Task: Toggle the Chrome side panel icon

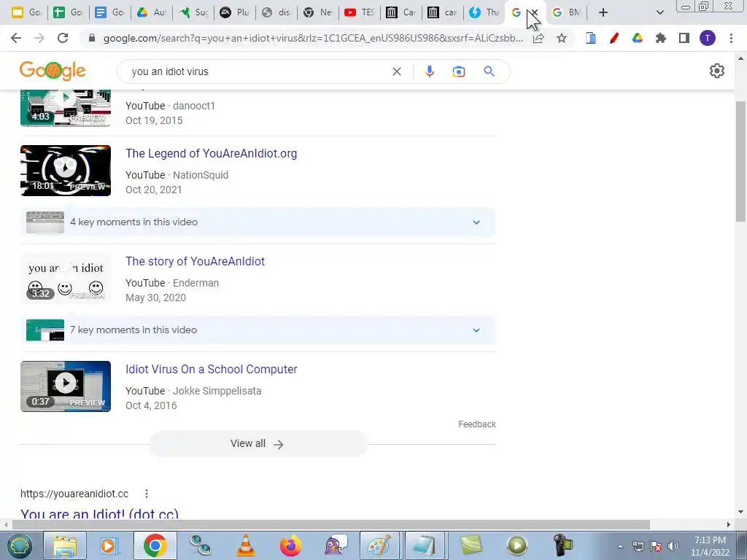Action: pyautogui.click(x=684, y=38)
